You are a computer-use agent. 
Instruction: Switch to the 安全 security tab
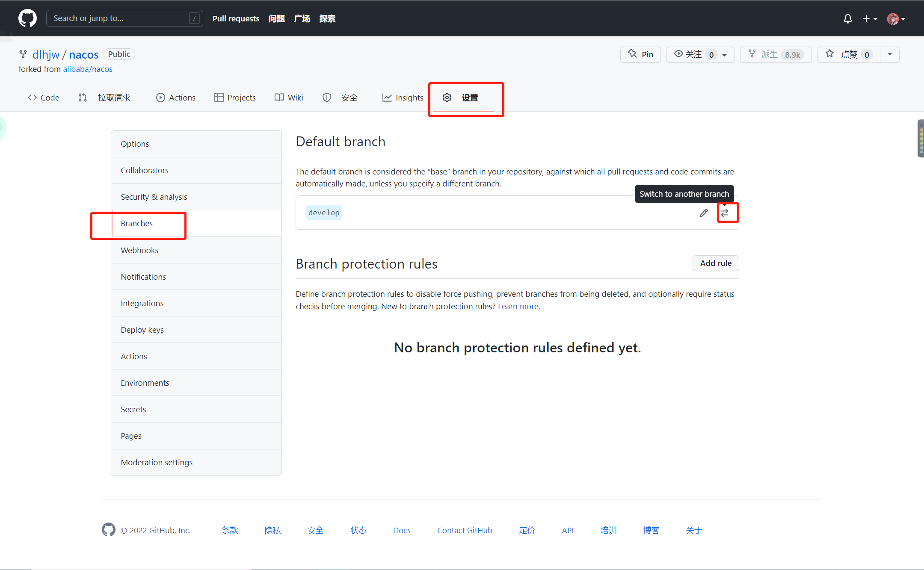(340, 97)
